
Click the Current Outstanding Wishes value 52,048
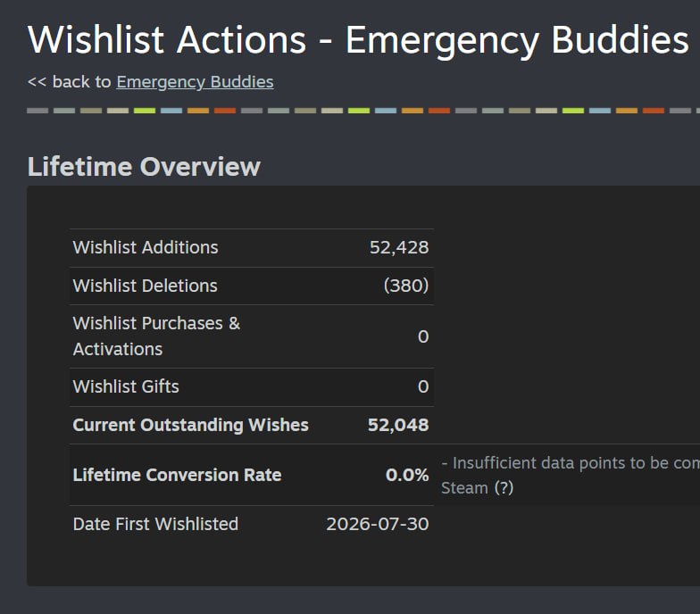point(398,425)
